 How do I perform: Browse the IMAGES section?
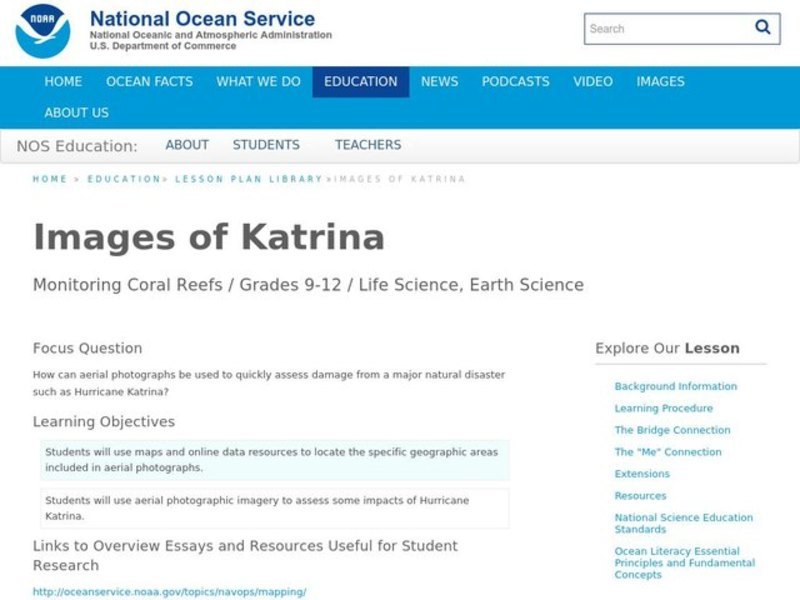click(x=659, y=82)
